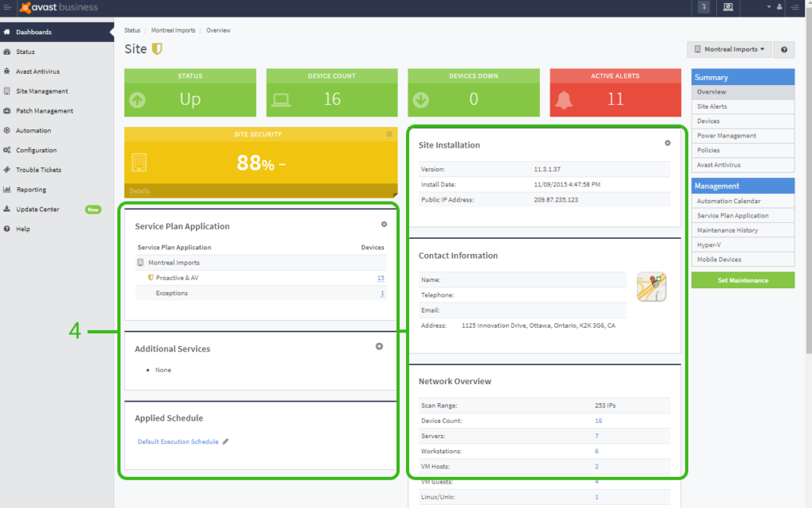
Task: Open Site Alerts in the Summary panel
Action: [742, 107]
